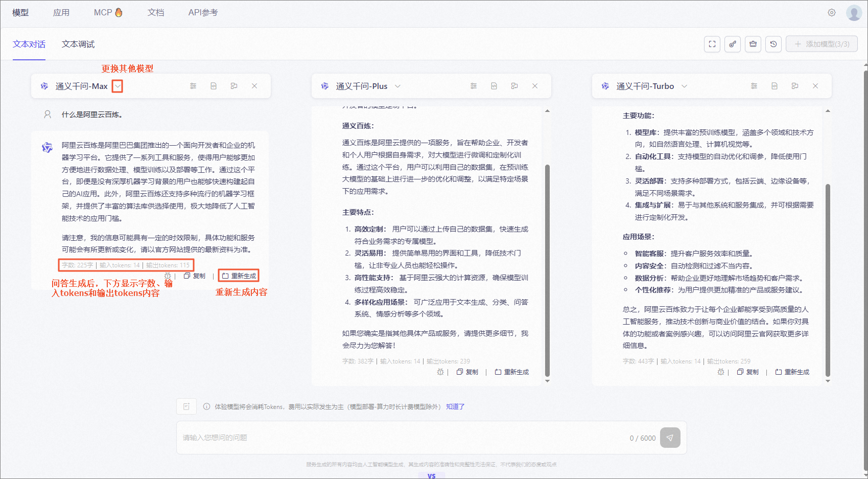The height and width of the screenshot is (479, 868).
Task: Clear conversations with the broom icon
Action: (x=753, y=44)
